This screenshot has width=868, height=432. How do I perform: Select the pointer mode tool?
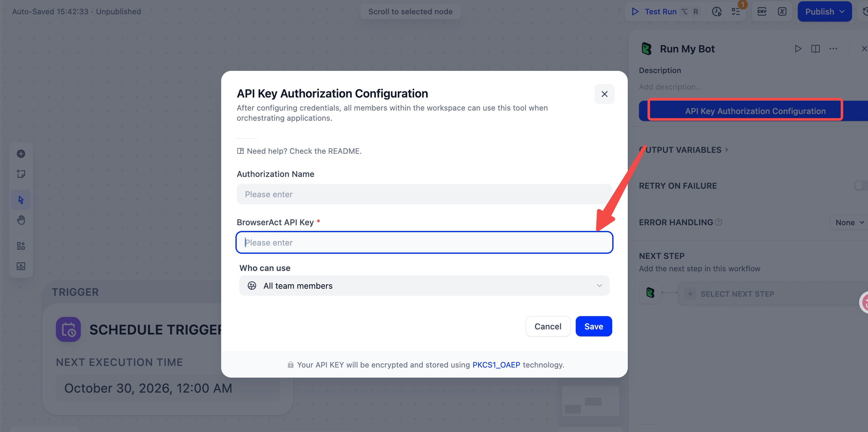(x=21, y=200)
